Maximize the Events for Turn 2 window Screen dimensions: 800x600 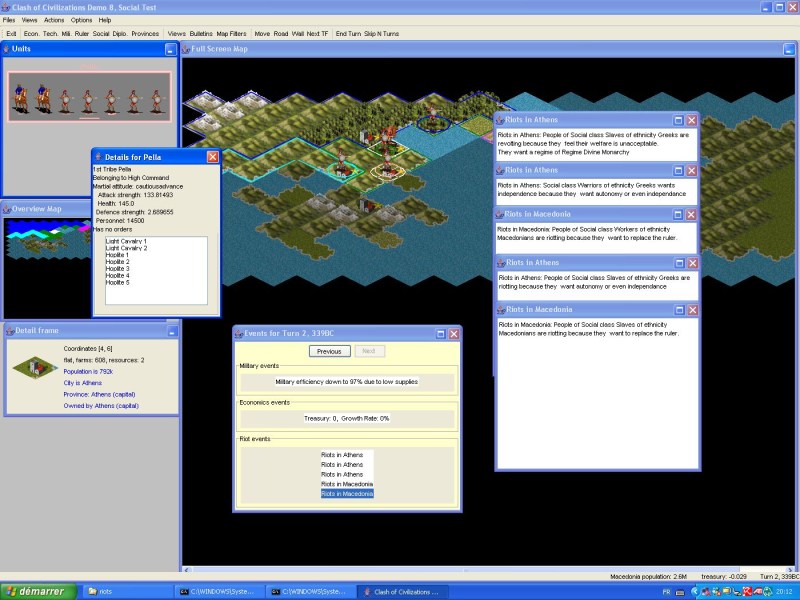point(440,333)
